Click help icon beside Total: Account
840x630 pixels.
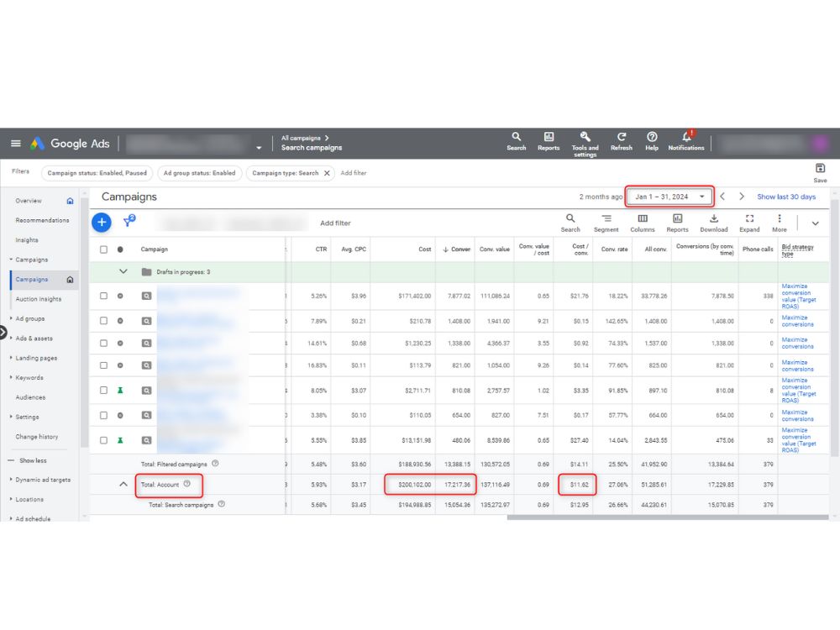click(x=187, y=484)
